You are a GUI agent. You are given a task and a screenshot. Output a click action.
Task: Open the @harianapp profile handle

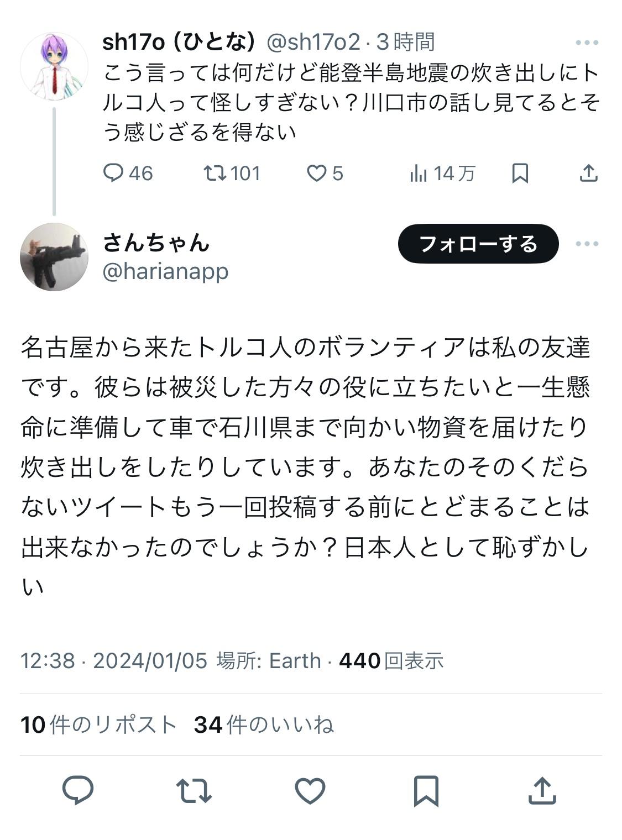pos(165,271)
